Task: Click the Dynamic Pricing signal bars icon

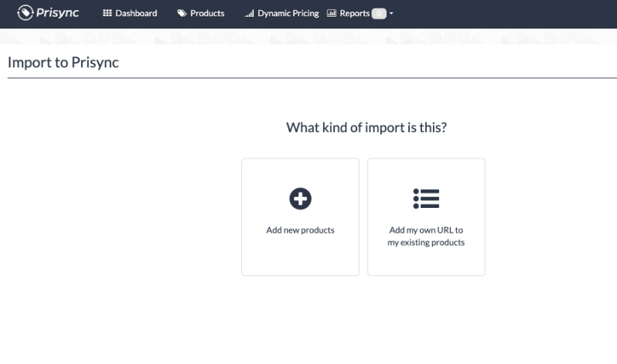Action: pos(249,14)
